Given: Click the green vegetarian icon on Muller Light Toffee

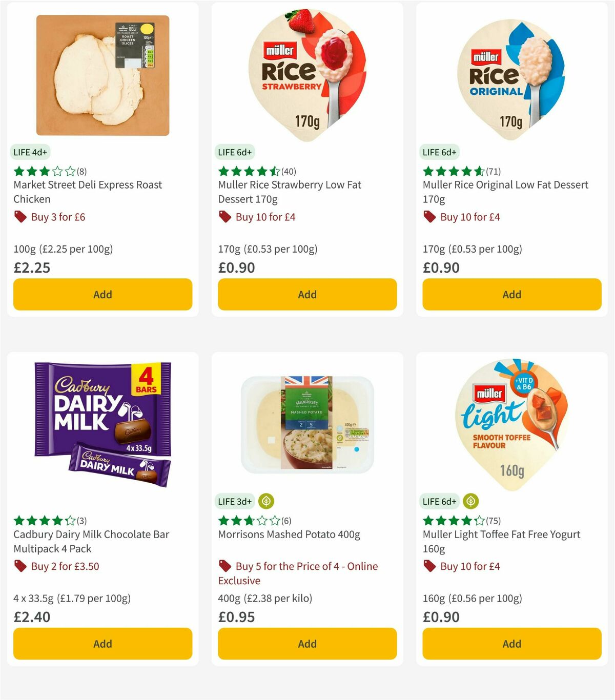Looking at the screenshot, I should point(470,502).
